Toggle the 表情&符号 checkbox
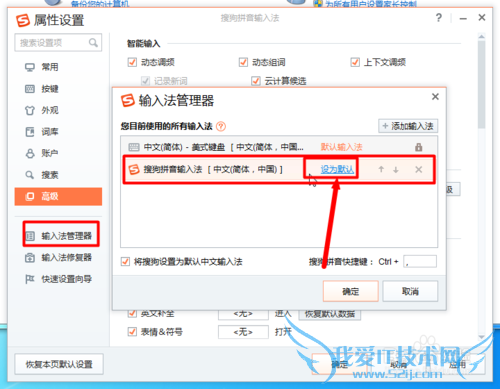The width and height of the screenshot is (500, 389). pyautogui.click(x=132, y=332)
